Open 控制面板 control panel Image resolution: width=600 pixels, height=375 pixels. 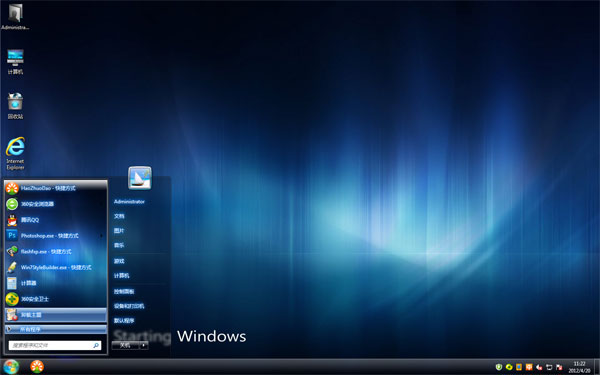(124, 292)
